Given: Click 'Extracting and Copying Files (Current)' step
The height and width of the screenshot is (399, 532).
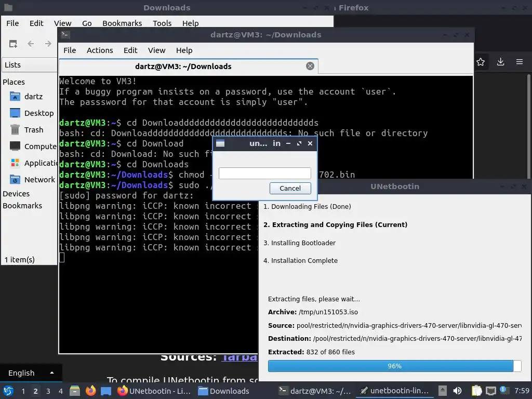Looking at the screenshot, I should click(x=335, y=224).
